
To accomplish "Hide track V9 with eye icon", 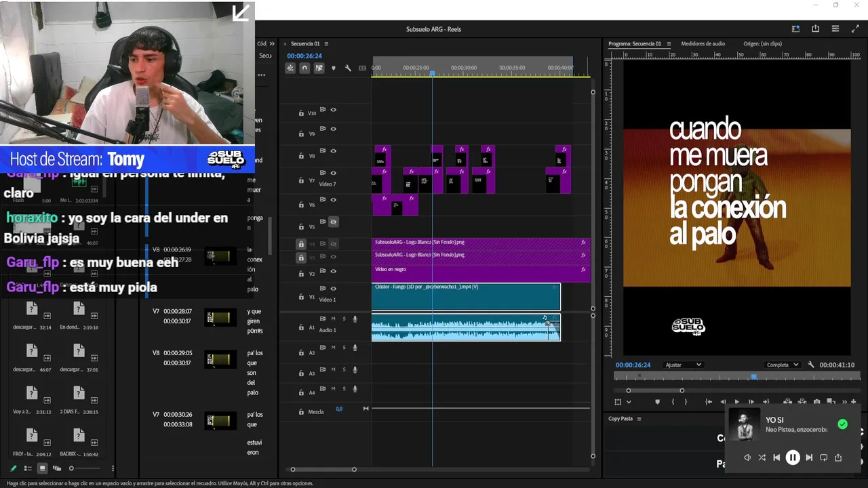I will tap(333, 129).
